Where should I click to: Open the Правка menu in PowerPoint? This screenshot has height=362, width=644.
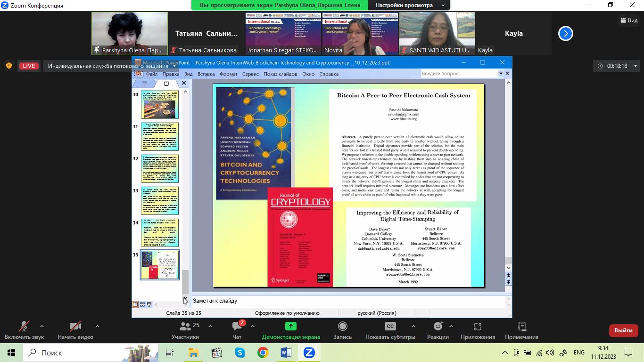tap(171, 74)
